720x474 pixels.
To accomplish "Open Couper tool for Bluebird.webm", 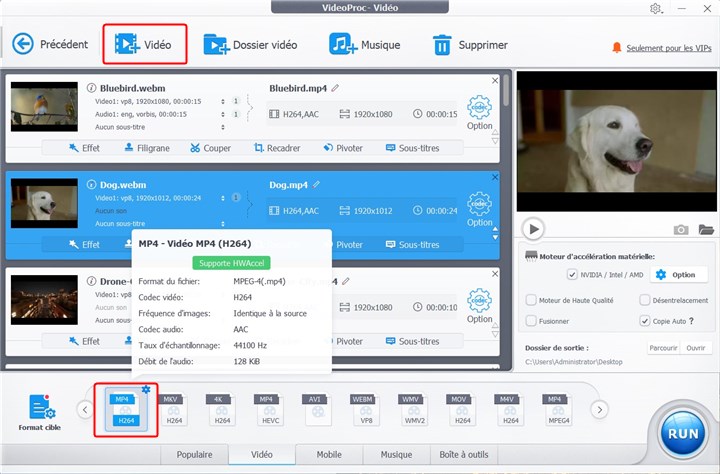I will coord(210,148).
